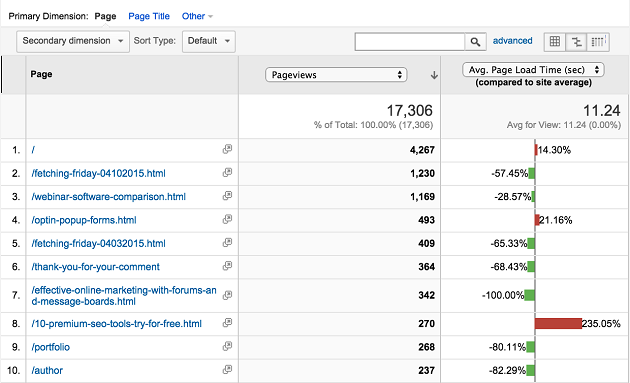The width and height of the screenshot is (630, 383).
Task: Open /author page link
Action: [x=47, y=371]
